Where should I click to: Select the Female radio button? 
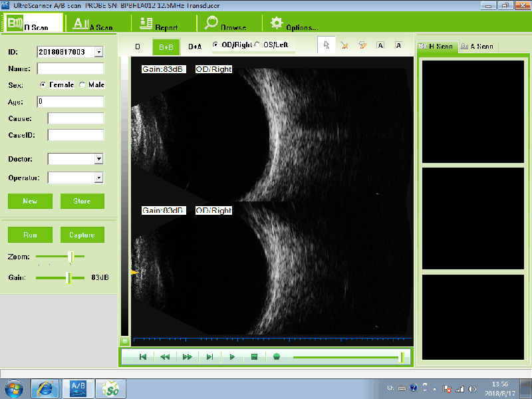click(x=43, y=85)
